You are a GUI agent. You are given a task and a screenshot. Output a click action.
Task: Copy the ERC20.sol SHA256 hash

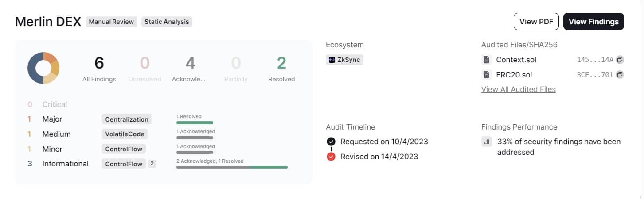[620, 74]
